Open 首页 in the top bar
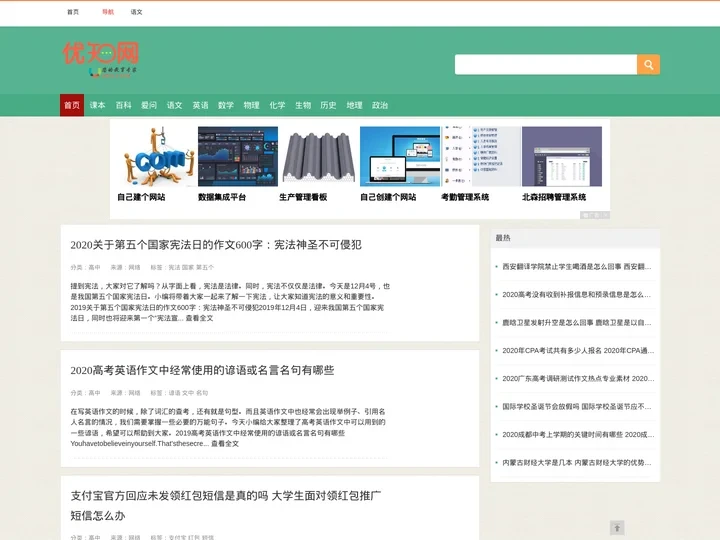The width and height of the screenshot is (720, 540). coord(73,12)
